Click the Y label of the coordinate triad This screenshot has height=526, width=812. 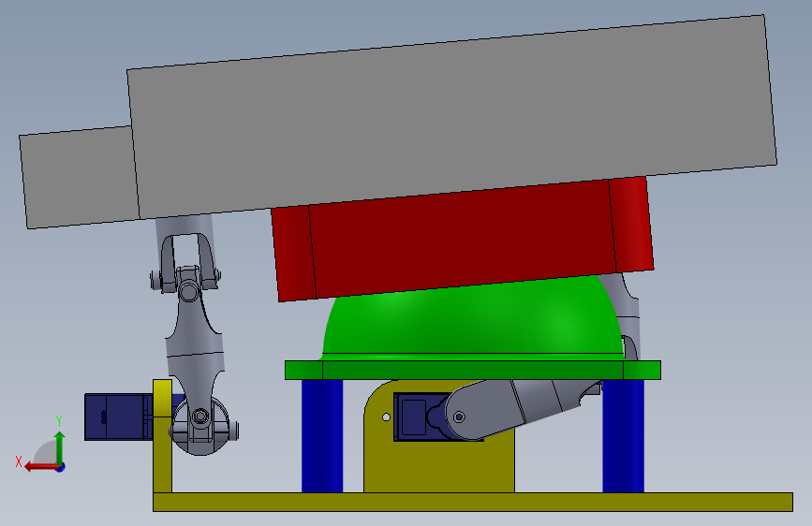tap(59, 421)
